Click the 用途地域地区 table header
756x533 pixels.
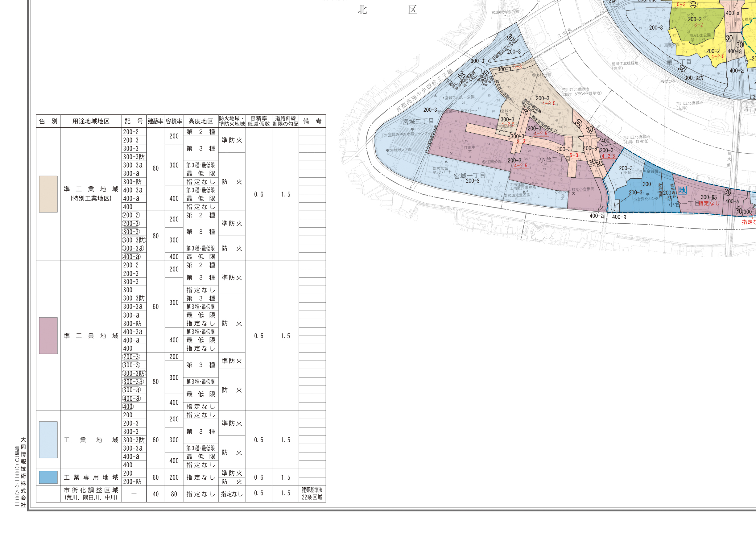pos(91,121)
